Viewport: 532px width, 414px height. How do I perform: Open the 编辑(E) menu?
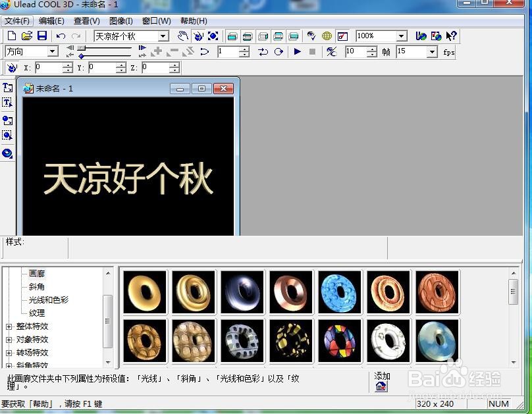point(51,21)
